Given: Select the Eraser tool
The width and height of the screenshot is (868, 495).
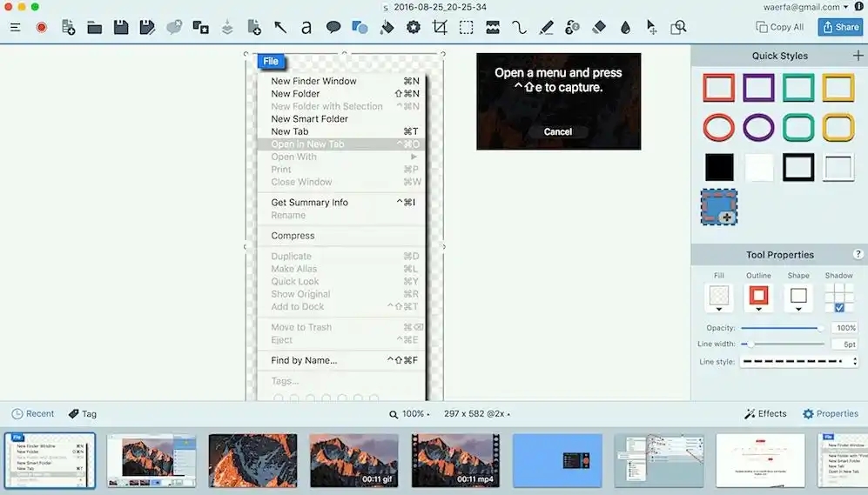Looking at the screenshot, I should (x=599, y=27).
